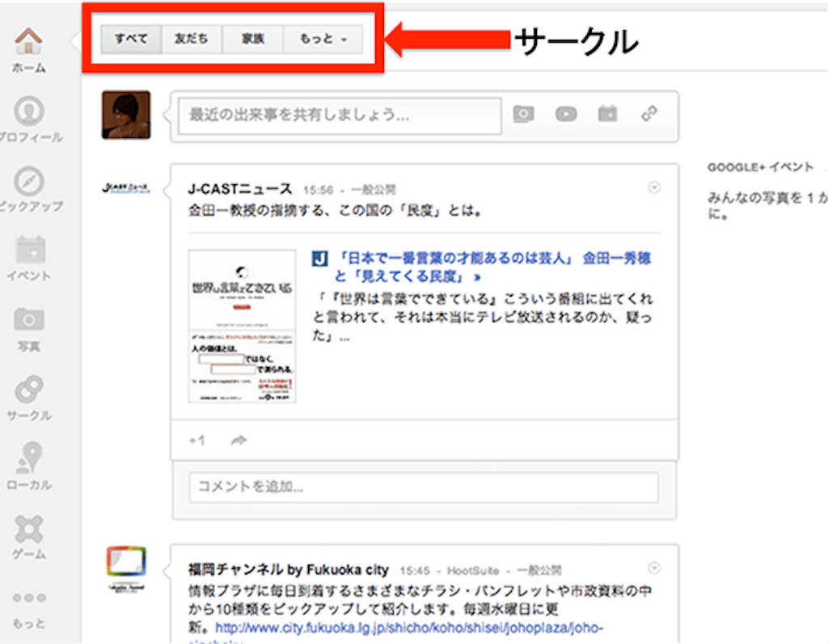The image size is (828, 644).
Task: Open the ゲーム games sidebar icon
Action: 29,529
